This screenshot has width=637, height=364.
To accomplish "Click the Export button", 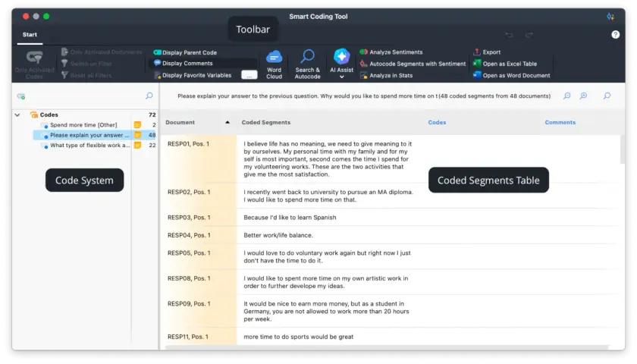I will pos(487,52).
